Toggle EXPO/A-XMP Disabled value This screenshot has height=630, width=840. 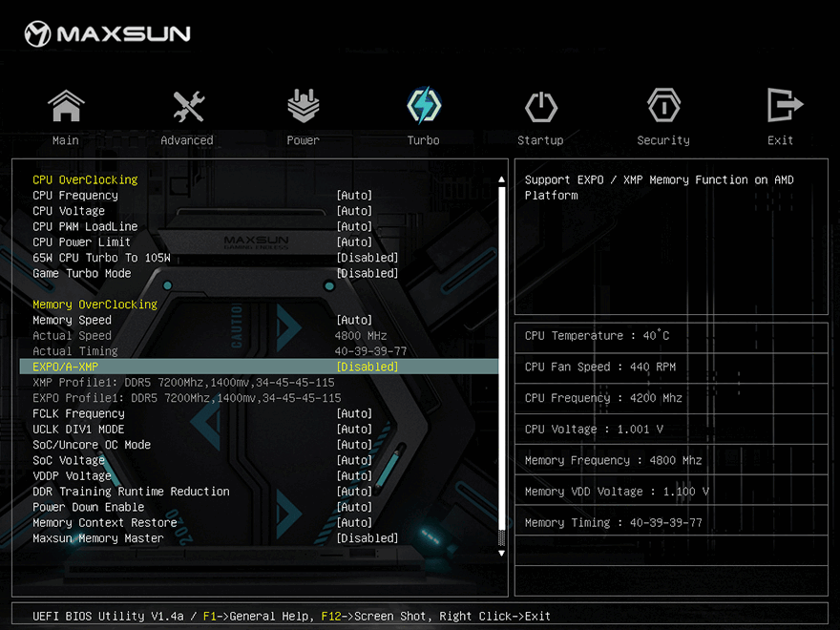(x=367, y=367)
